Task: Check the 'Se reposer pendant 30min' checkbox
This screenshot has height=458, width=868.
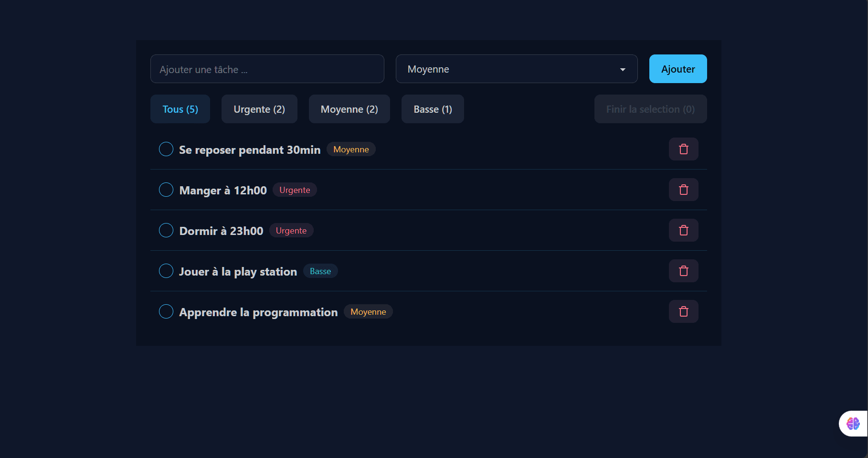Action: 166,149
